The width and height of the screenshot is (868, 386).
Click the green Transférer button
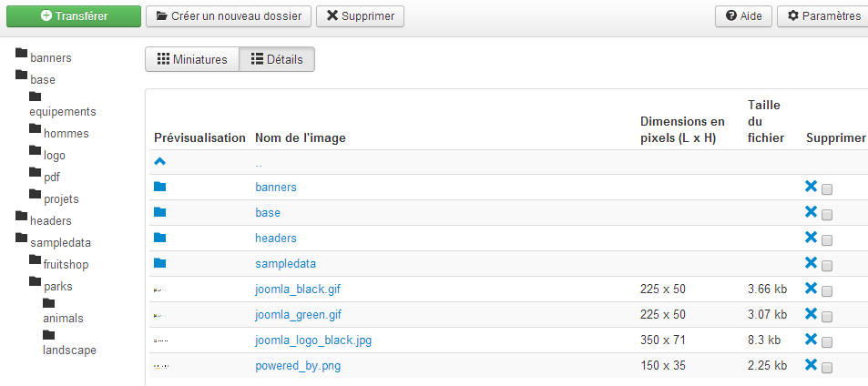pos(74,16)
